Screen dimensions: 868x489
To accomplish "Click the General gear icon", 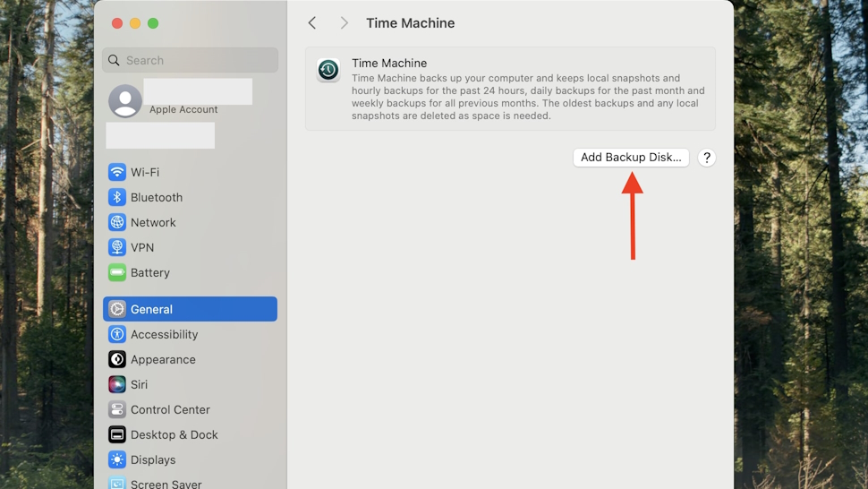I will (117, 309).
